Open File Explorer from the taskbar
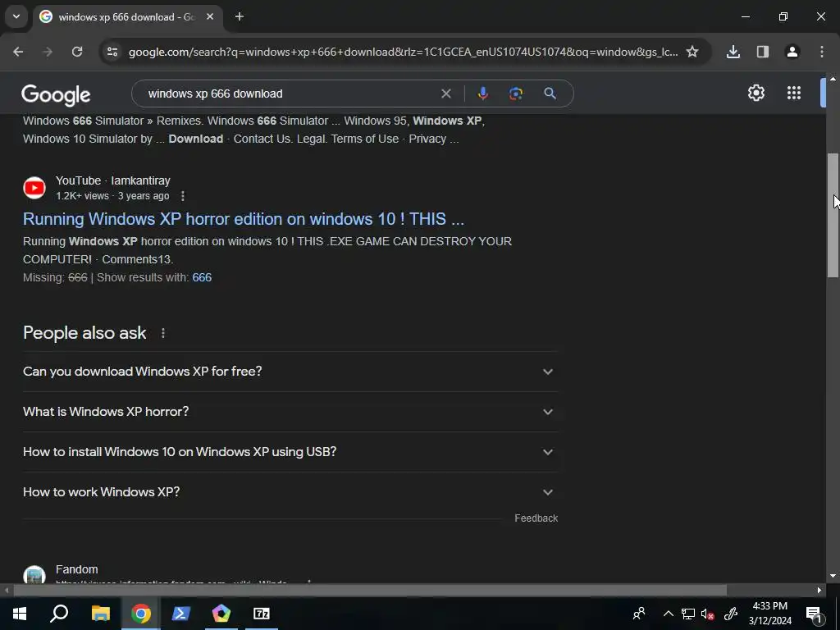 pos(100,614)
